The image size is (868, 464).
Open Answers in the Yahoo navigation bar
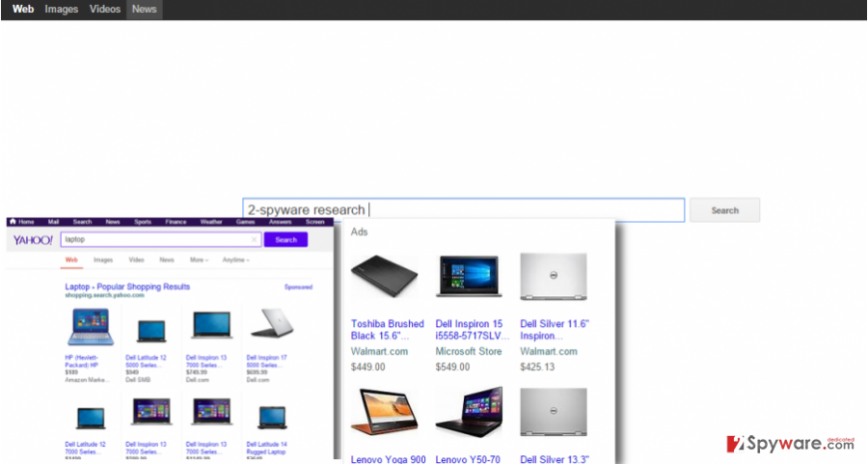pos(280,222)
